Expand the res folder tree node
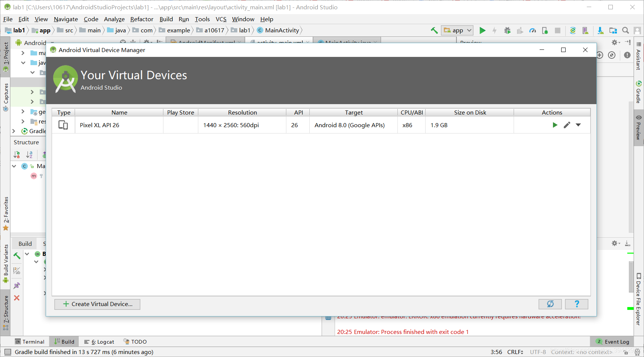644x357 pixels. click(x=23, y=121)
